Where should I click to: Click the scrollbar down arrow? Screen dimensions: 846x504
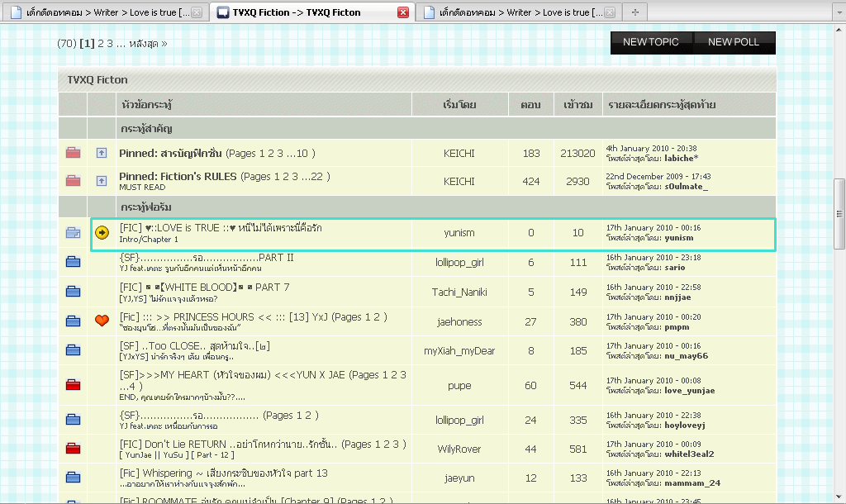pyautogui.click(x=839, y=497)
